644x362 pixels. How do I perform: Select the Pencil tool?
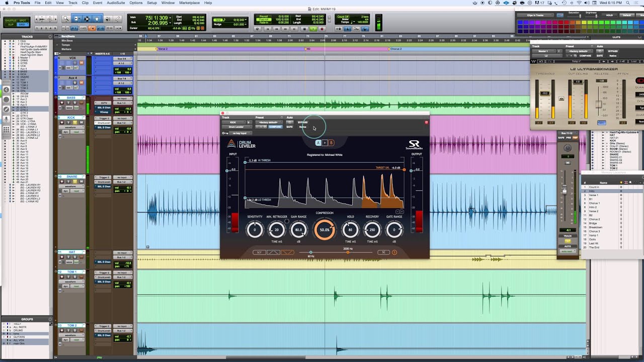(x=117, y=19)
